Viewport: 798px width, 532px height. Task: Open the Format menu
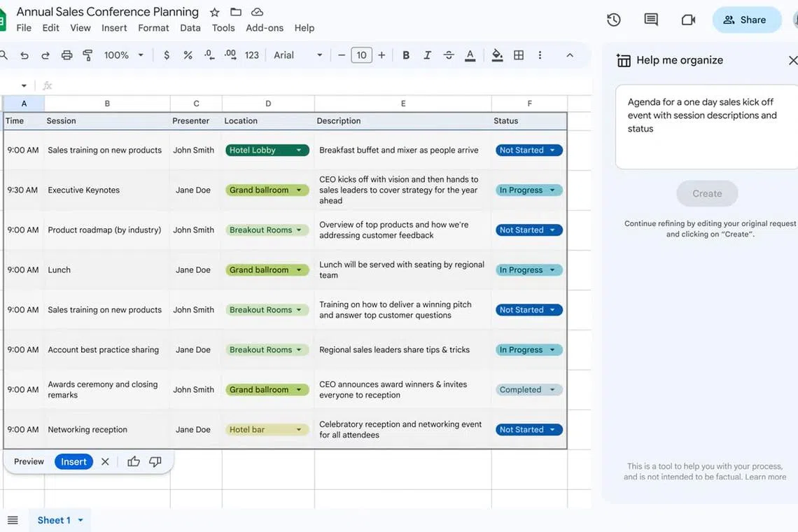tap(153, 28)
